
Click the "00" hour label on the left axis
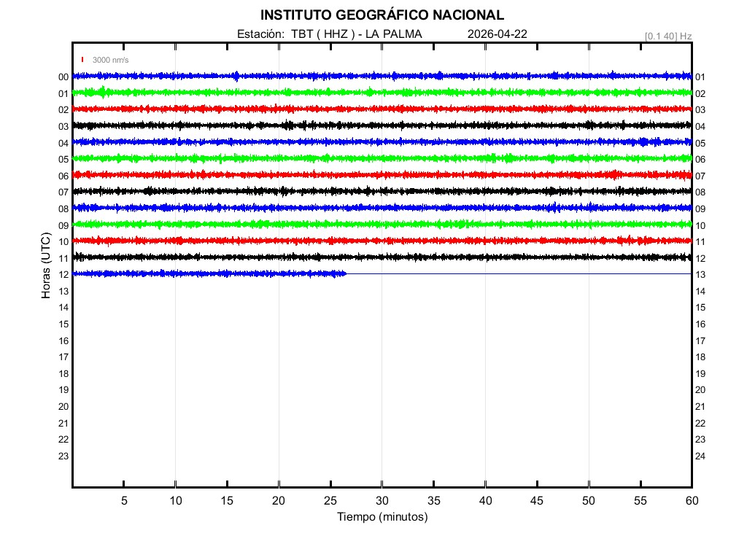(x=63, y=77)
